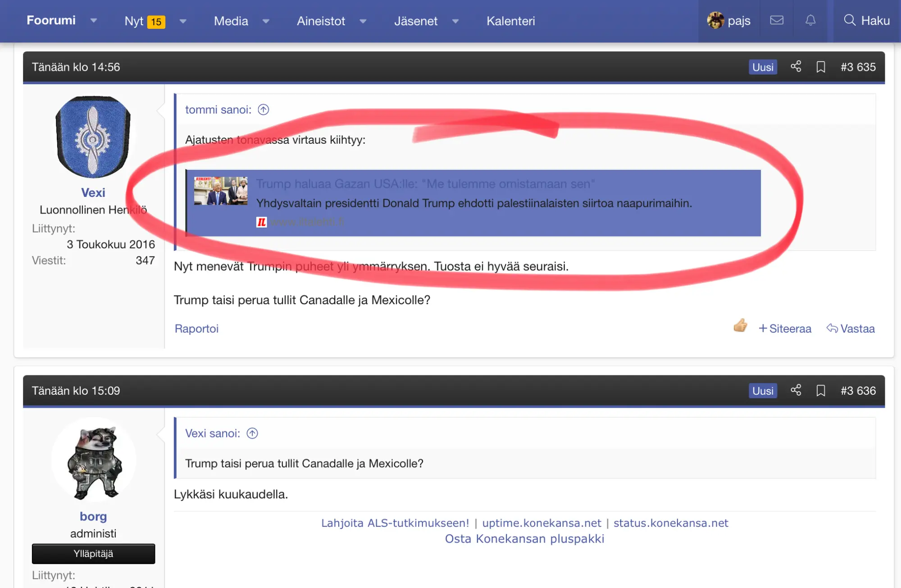901x588 pixels.
Task: Open Iltalehti link source icon
Action: click(x=261, y=222)
